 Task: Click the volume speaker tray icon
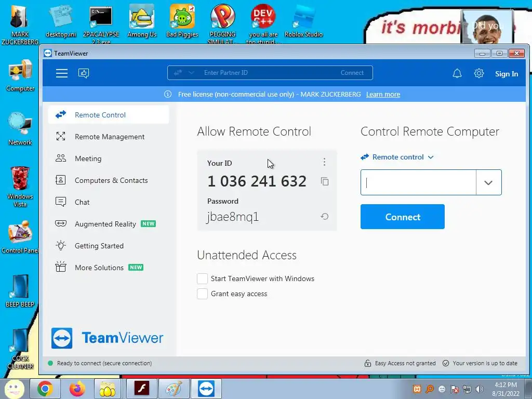point(479,389)
